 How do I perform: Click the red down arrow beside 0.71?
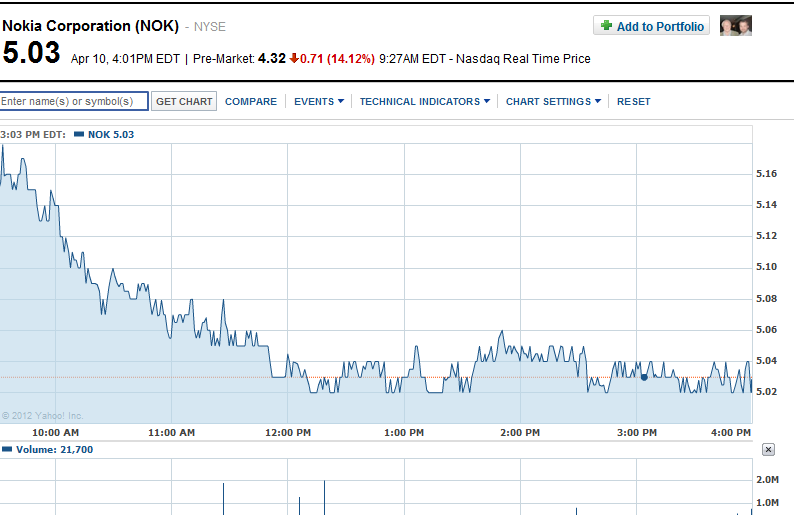(x=294, y=58)
